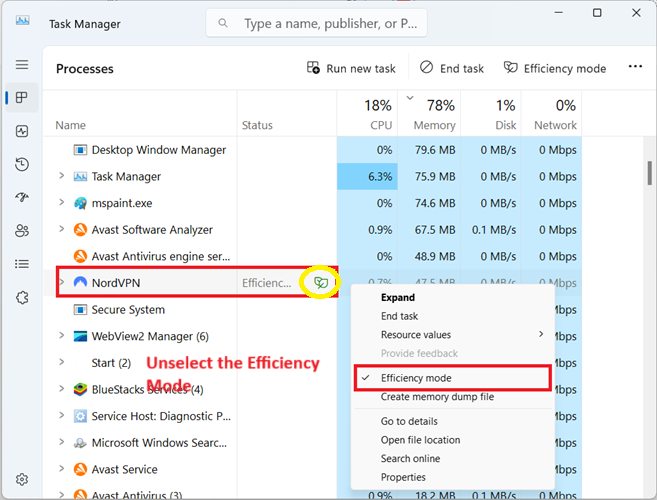Viewport: 657px width, 500px height.
Task: Click the green efficiency leaf icon on NordVPN
Action: click(321, 283)
